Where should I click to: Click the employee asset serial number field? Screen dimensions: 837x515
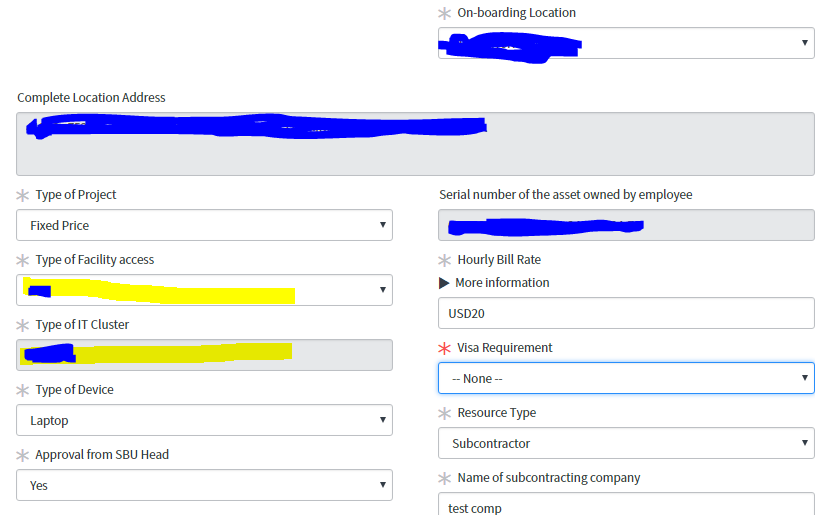point(625,225)
